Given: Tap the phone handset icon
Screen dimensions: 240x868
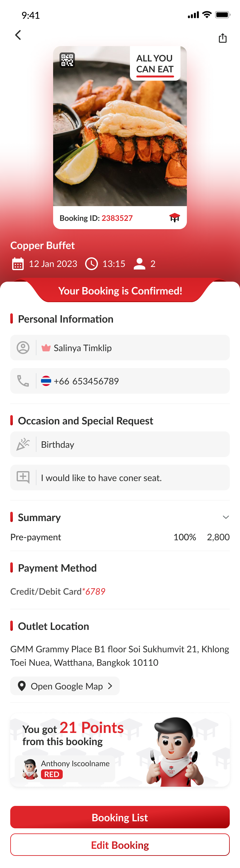Looking at the screenshot, I should tap(23, 381).
